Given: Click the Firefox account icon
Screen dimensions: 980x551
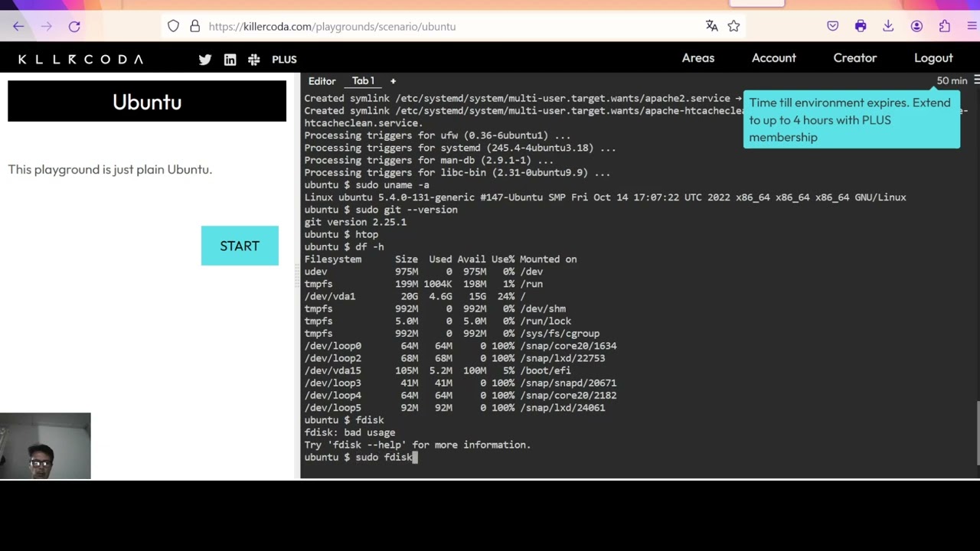Looking at the screenshot, I should (916, 26).
